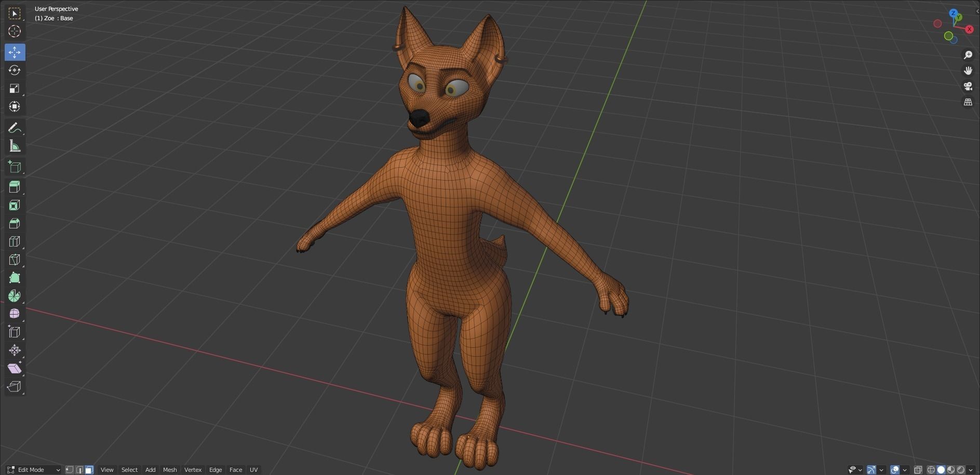The image size is (980, 475).
Task: Open the UV menu
Action: tap(254, 470)
